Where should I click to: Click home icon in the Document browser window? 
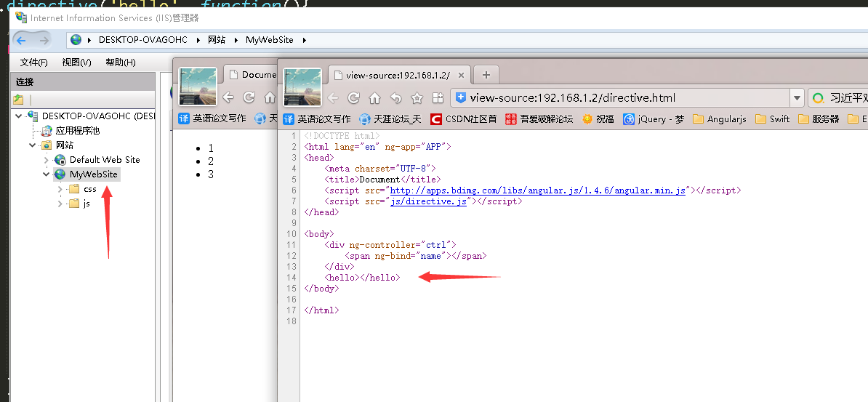(x=270, y=97)
